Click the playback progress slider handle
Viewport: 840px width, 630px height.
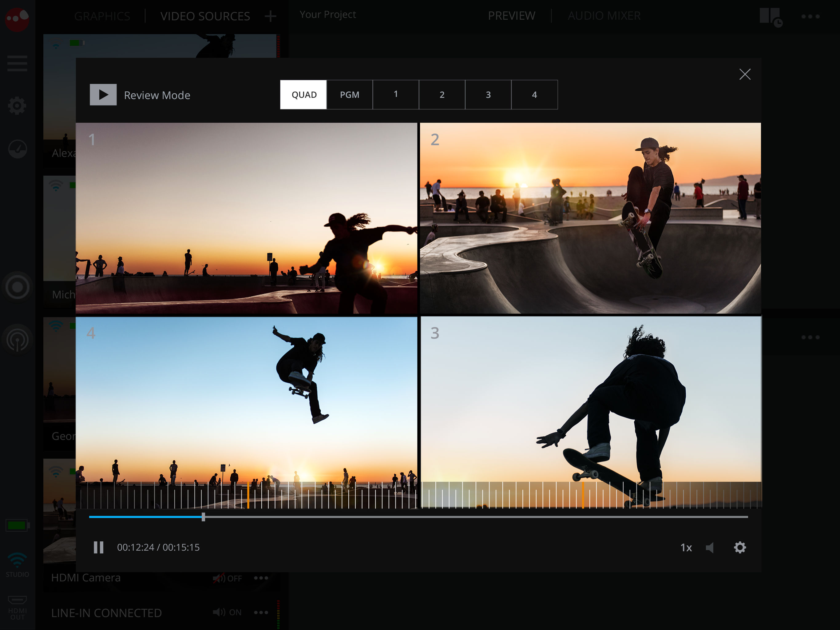tap(203, 517)
